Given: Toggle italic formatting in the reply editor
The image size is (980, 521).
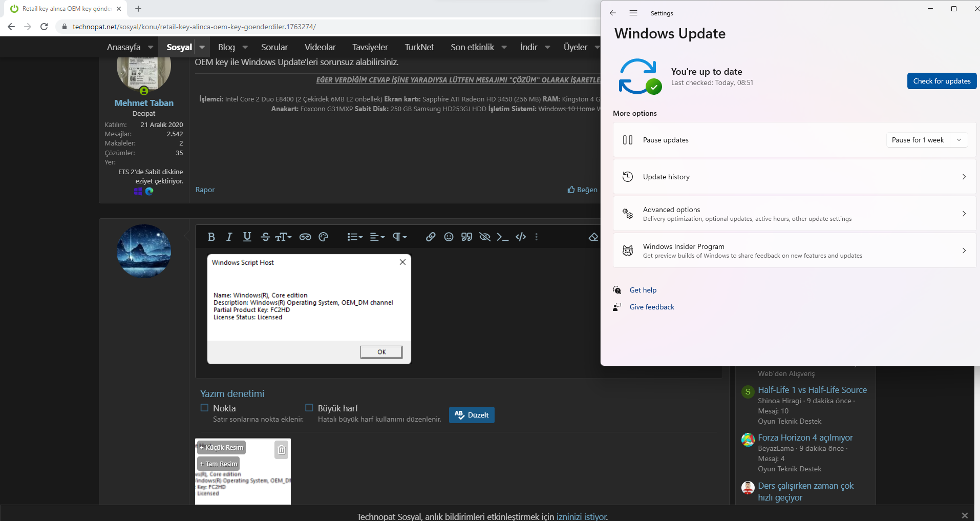Looking at the screenshot, I should 229,237.
